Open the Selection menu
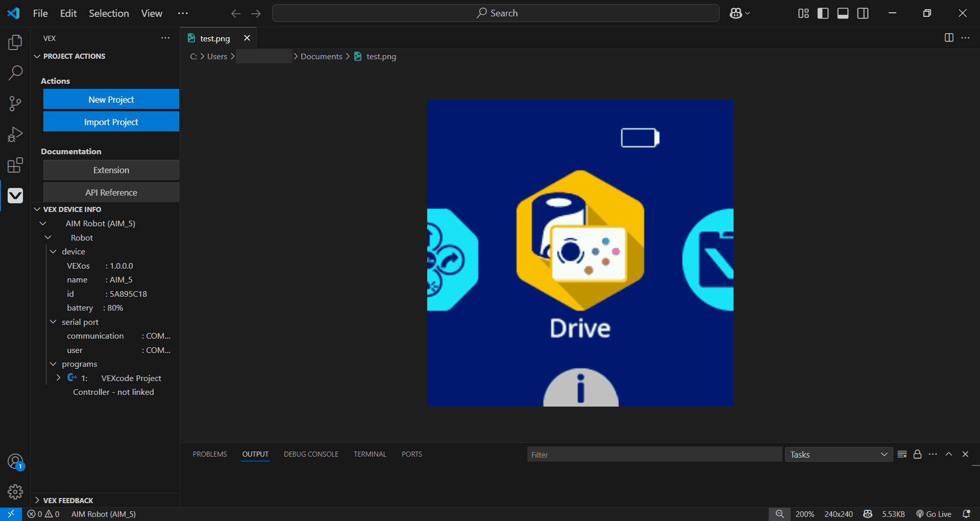Screen dimensions: 980x521 [108, 13]
